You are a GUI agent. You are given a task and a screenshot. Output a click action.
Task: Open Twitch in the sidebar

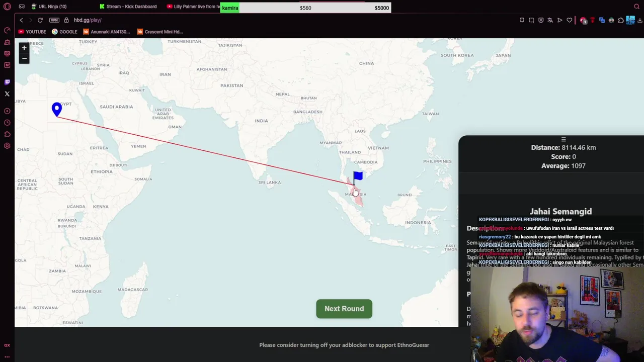coord(7,82)
